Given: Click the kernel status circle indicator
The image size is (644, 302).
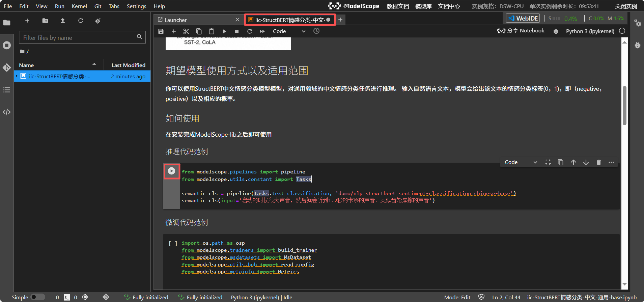Looking at the screenshot, I should point(622,31).
